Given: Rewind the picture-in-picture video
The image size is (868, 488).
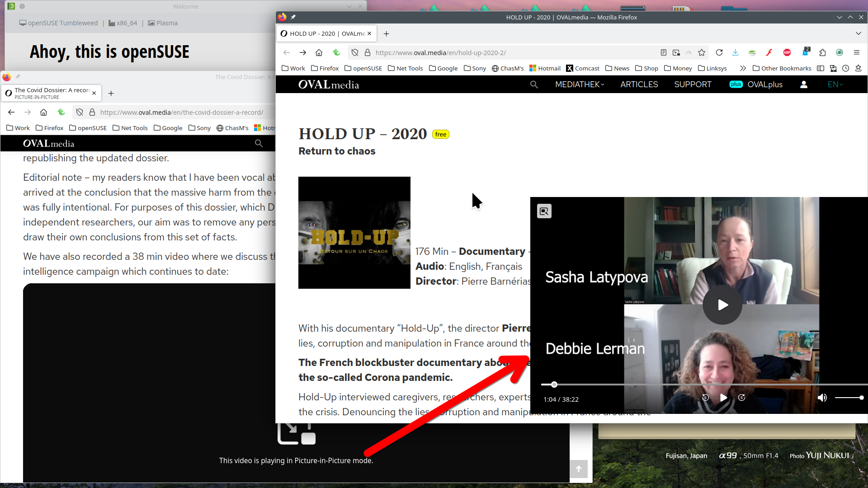Looking at the screenshot, I should [x=705, y=398].
